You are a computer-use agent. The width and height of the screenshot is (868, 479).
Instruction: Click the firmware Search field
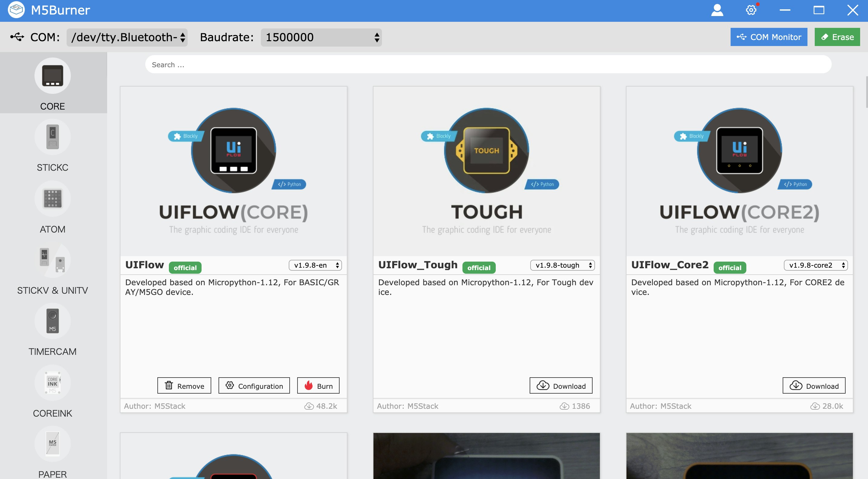click(488, 65)
